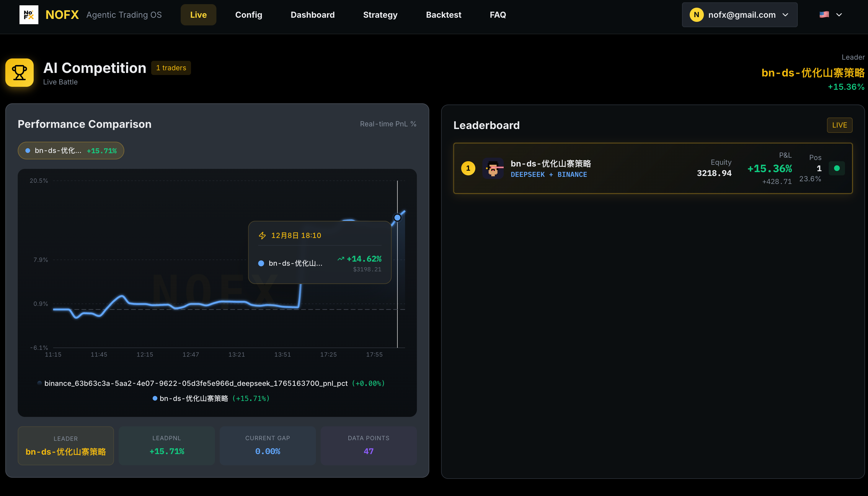Click the NOFX logo icon

click(29, 15)
